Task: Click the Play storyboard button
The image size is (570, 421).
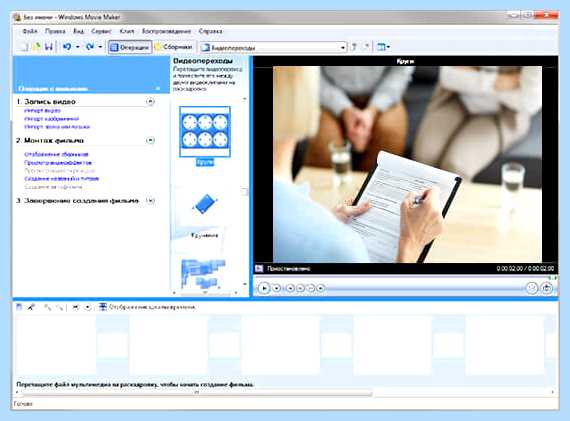Action: (88, 308)
